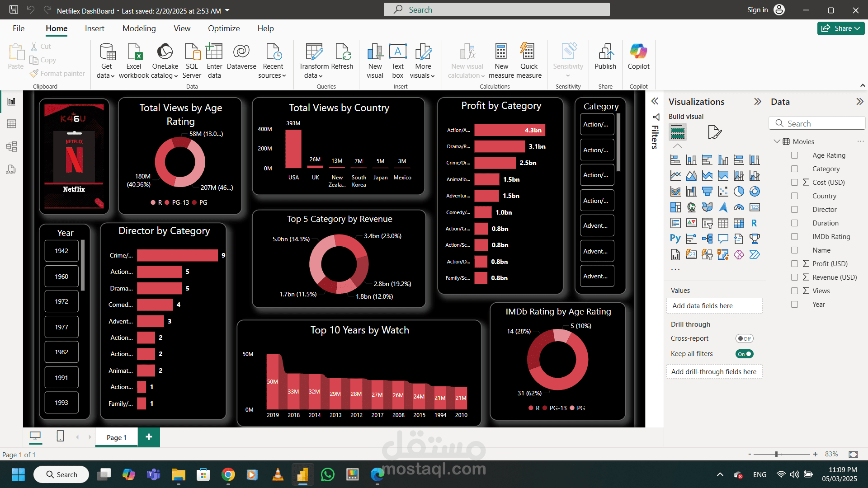The height and width of the screenshot is (488, 868).
Task: Select the 1972 year slicer button
Action: 61,301
